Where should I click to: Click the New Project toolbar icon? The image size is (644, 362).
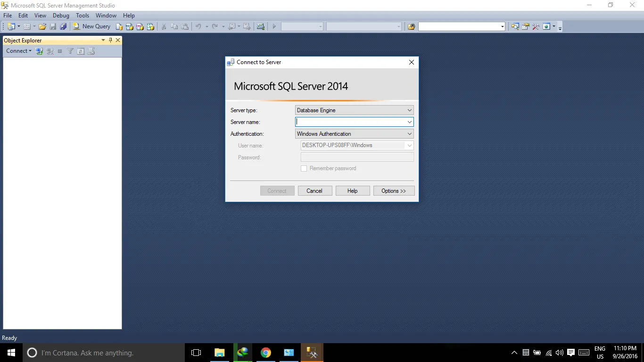tap(11, 27)
